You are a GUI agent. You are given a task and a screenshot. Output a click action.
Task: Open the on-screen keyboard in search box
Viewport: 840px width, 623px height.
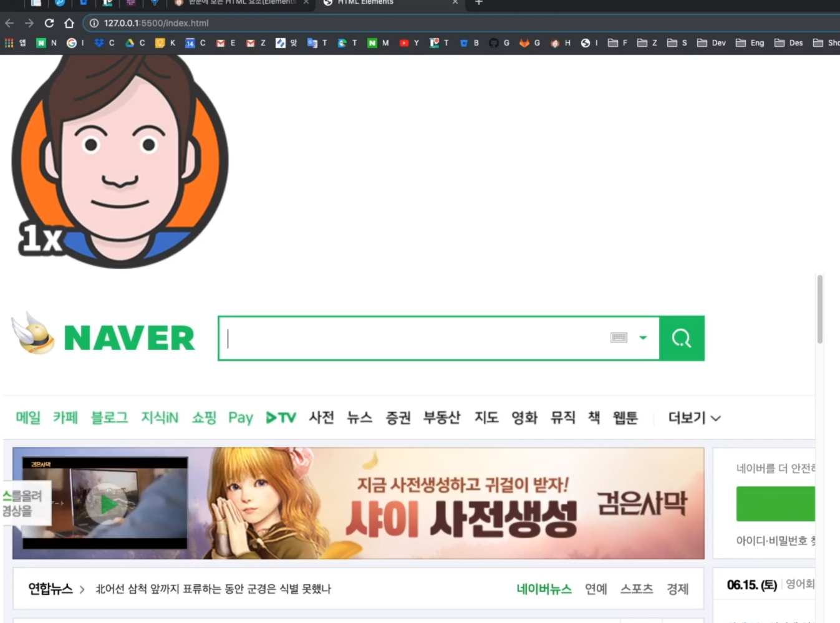point(619,337)
